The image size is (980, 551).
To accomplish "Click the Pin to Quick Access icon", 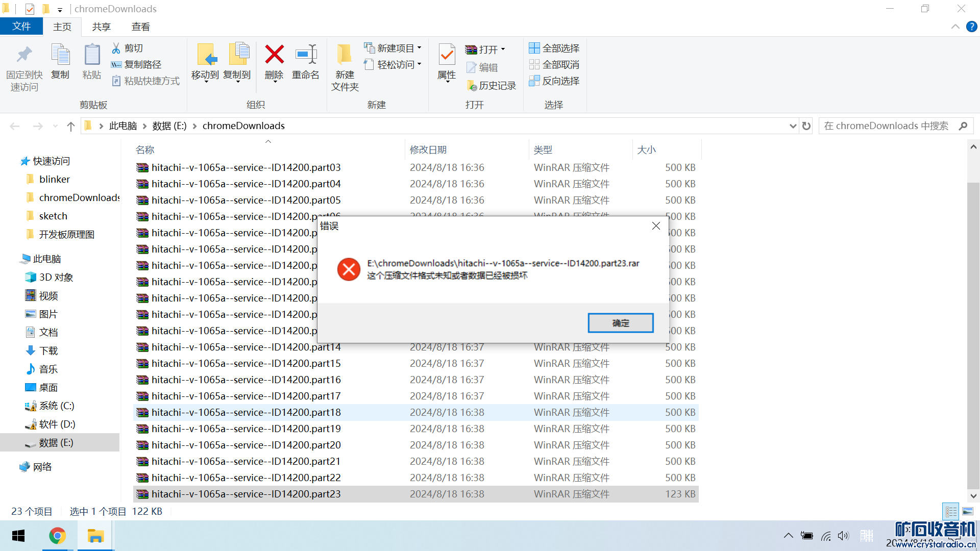I will tap(24, 55).
